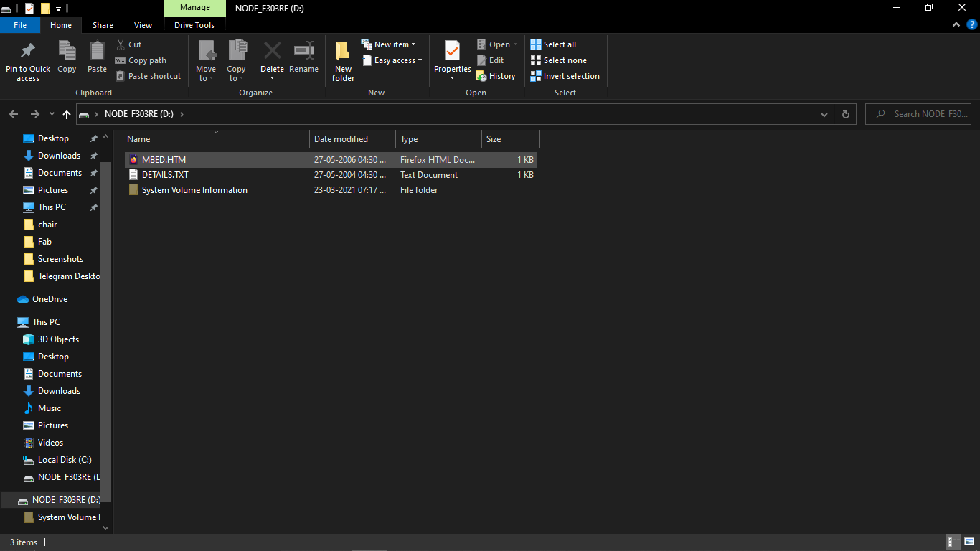The width and height of the screenshot is (980, 551).
Task: Open the Easy access dropdown
Action: [x=392, y=60]
